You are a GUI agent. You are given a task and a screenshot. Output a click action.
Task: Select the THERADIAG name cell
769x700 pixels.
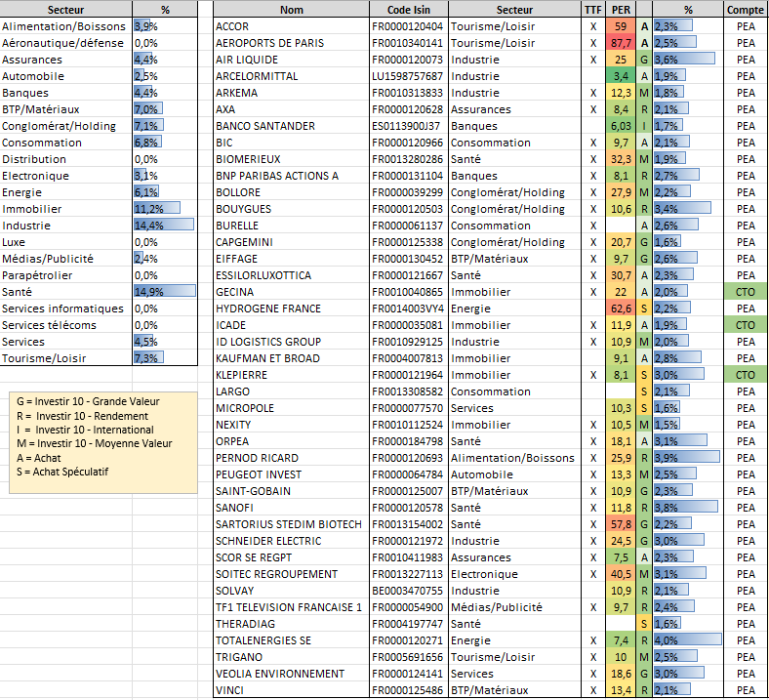click(x=292, y=624)
